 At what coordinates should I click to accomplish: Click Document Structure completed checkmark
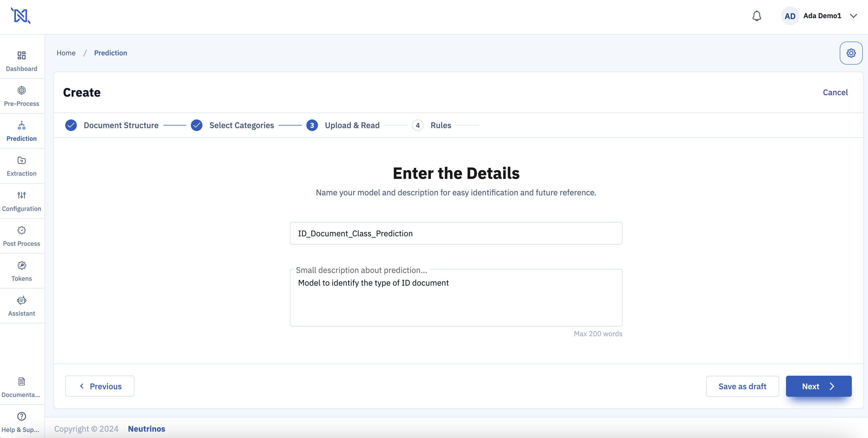click(71, 125)
